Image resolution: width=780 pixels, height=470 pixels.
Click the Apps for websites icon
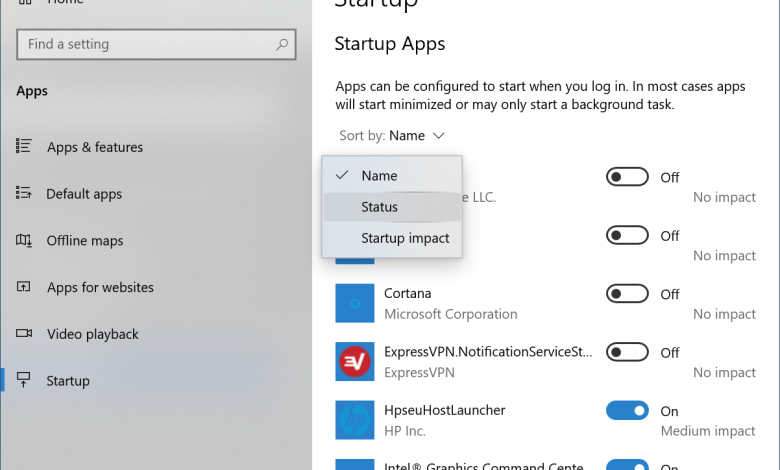click(x=23, y=286)
